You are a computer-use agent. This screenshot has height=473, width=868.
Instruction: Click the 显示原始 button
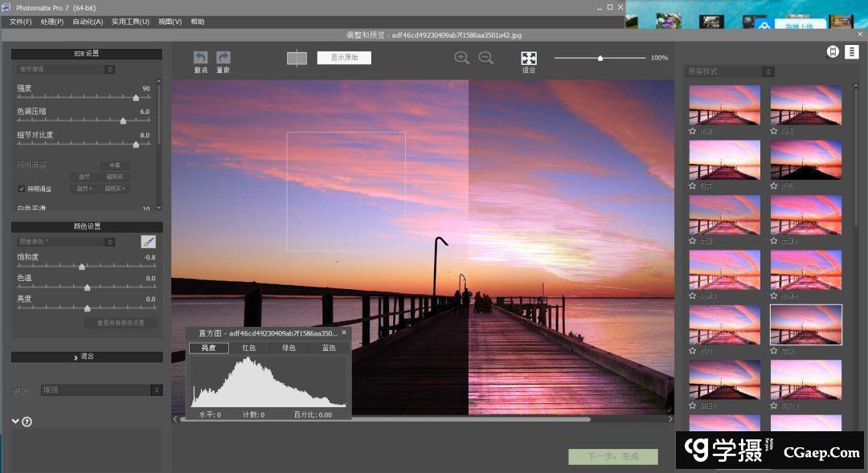point(344,58)
